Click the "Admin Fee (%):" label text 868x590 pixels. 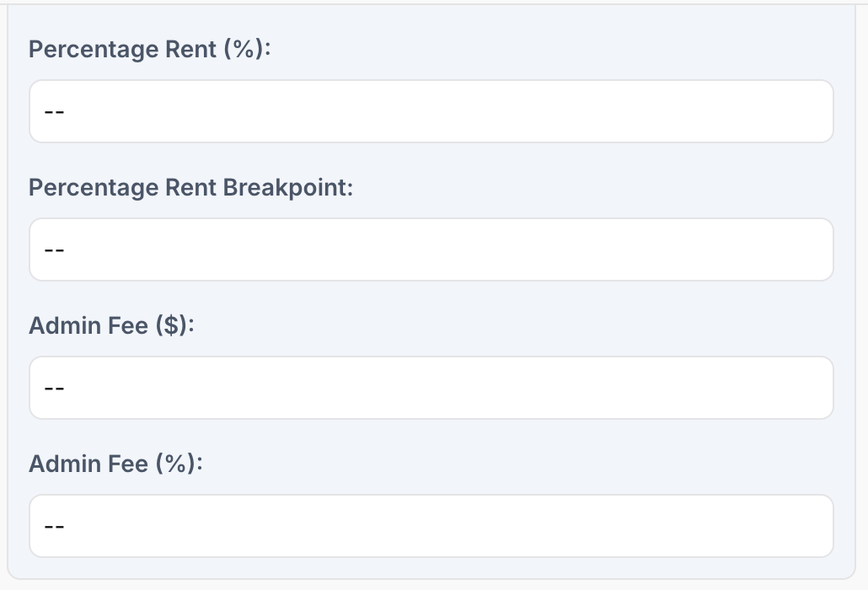click(116, 464)
